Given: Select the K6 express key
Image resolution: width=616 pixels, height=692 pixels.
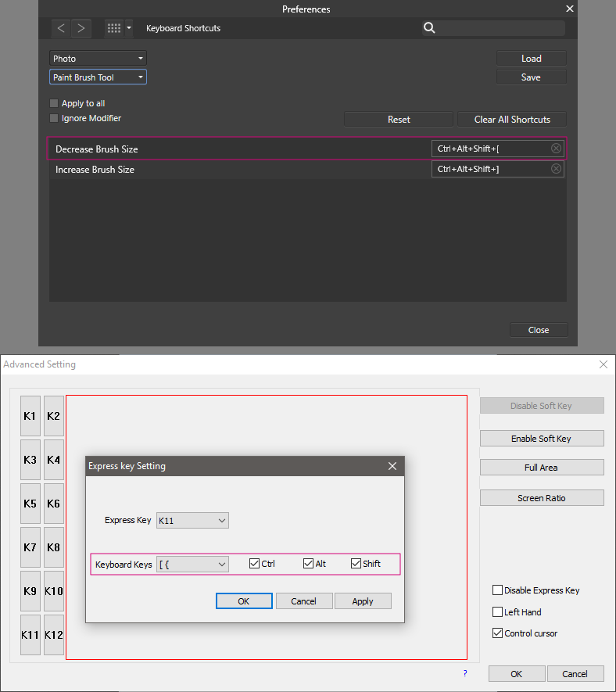Looking at the screenshot, I should pos(54,503).
